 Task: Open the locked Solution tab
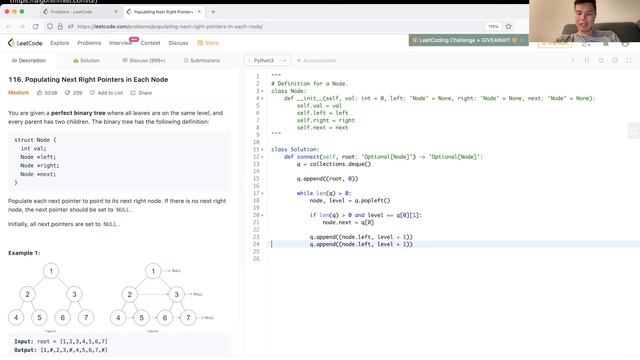[86, 60]
